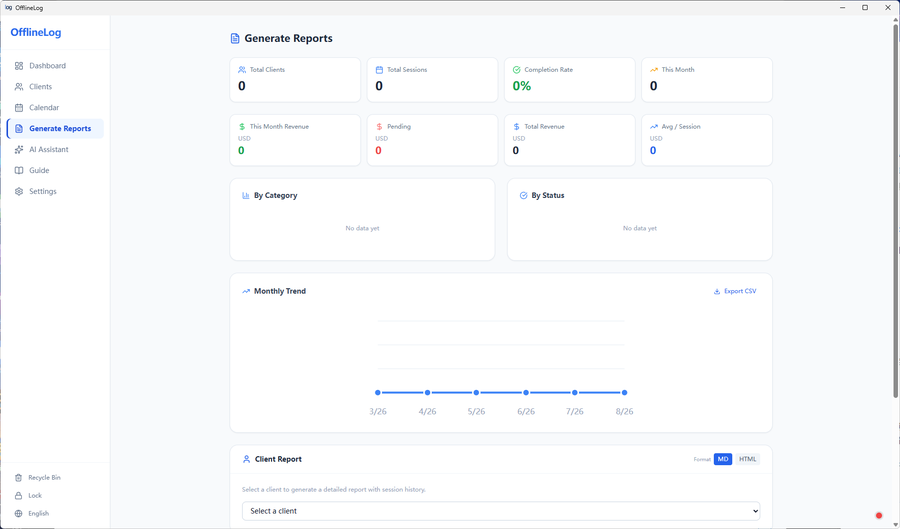This screenshot has height=529, width=900.
Task: Click the Completion Rate checkmark icon
Action: point(516,69)
